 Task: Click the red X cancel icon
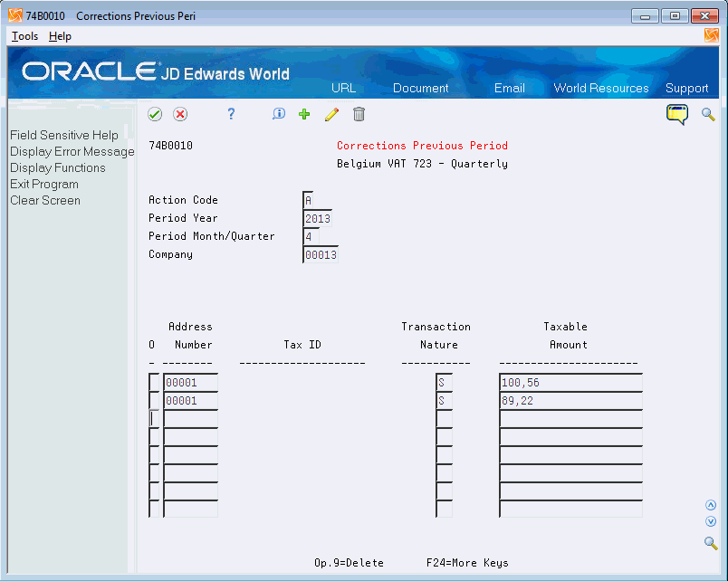pos(180,114)
